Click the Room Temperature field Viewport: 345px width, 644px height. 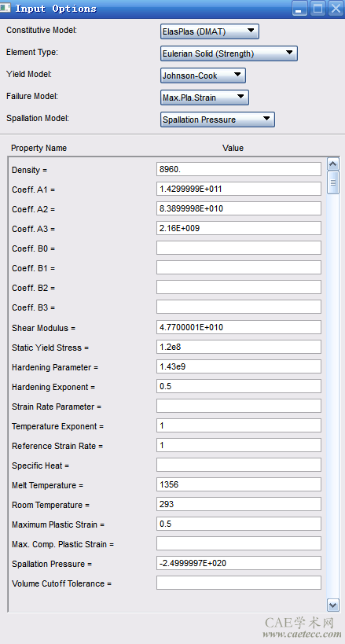pos(239,504)
